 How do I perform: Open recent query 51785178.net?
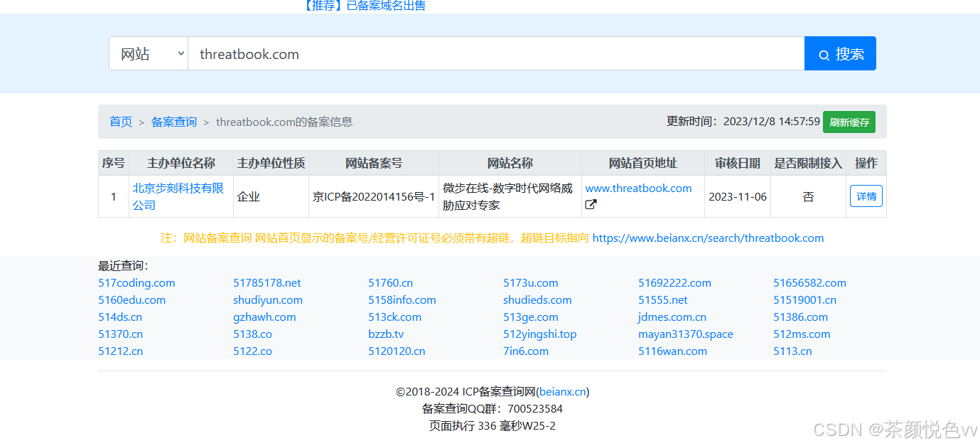[267, 283]
